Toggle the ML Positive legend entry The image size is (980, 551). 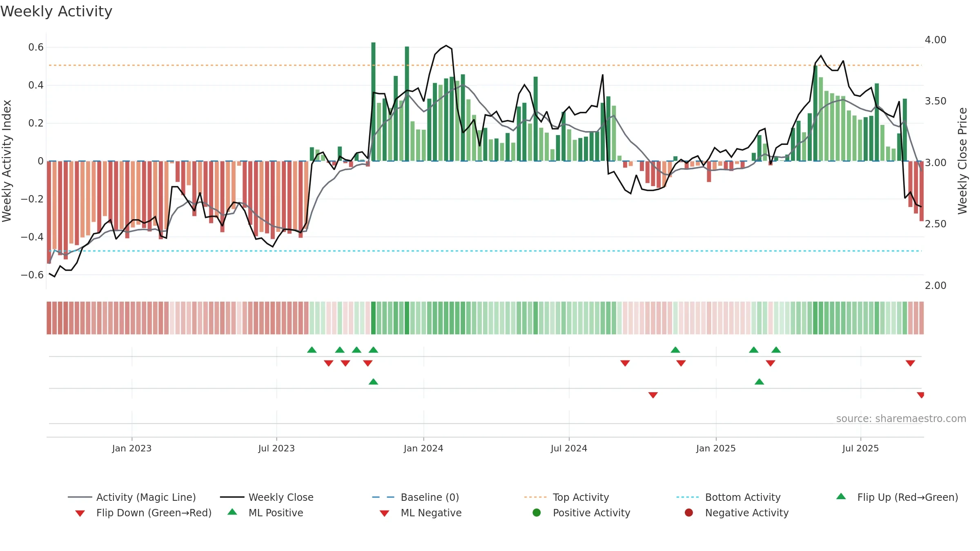point(265,513)
